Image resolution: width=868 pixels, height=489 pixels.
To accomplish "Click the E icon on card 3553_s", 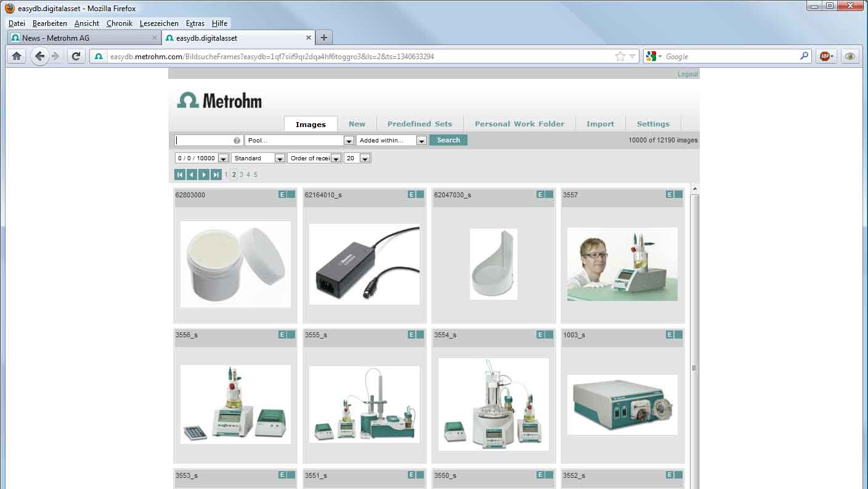I will click(x=282, y=475).
